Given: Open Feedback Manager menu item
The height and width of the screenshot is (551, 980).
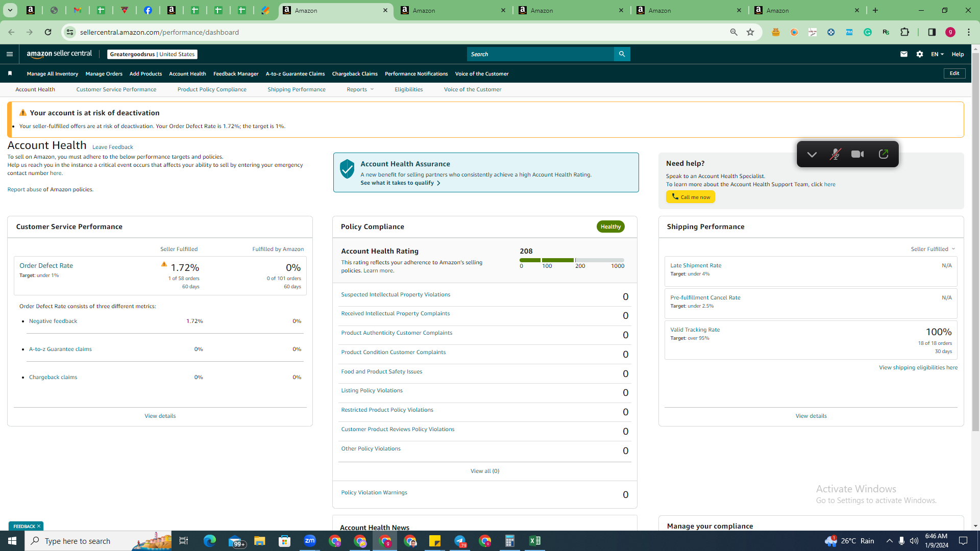Looking at the screenshot, I should [236, 73].
